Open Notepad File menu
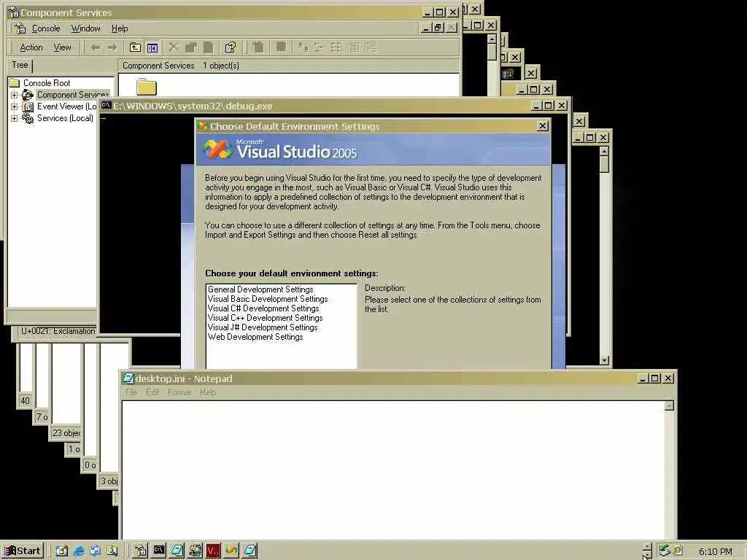 tap(131, 392)
